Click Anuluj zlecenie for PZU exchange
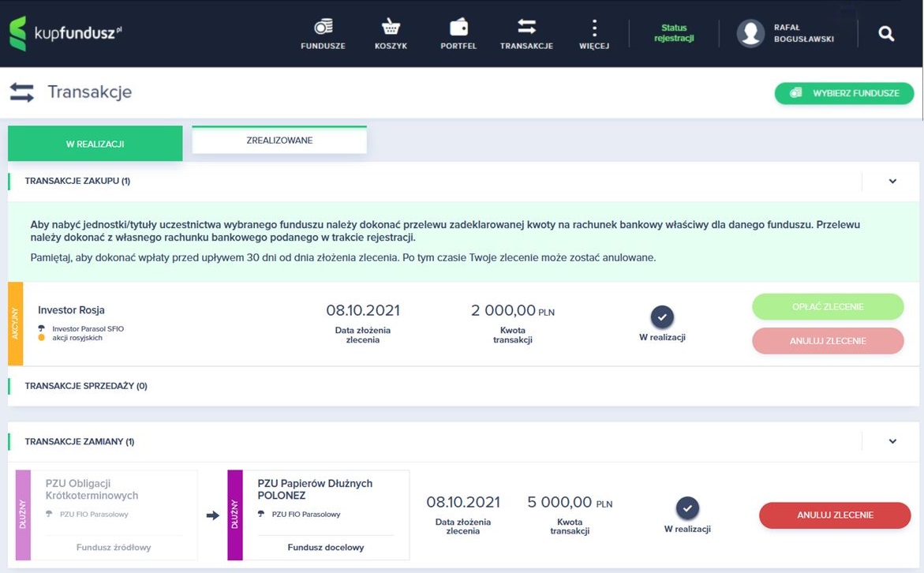This screenshot has height=573, width=924. (x=835, y=515)
